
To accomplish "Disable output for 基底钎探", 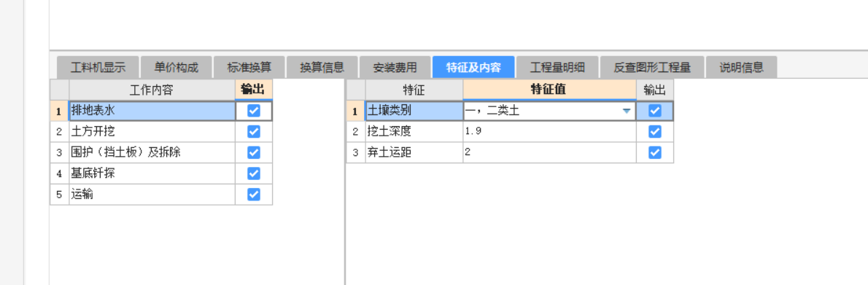I will coord(254,173).
